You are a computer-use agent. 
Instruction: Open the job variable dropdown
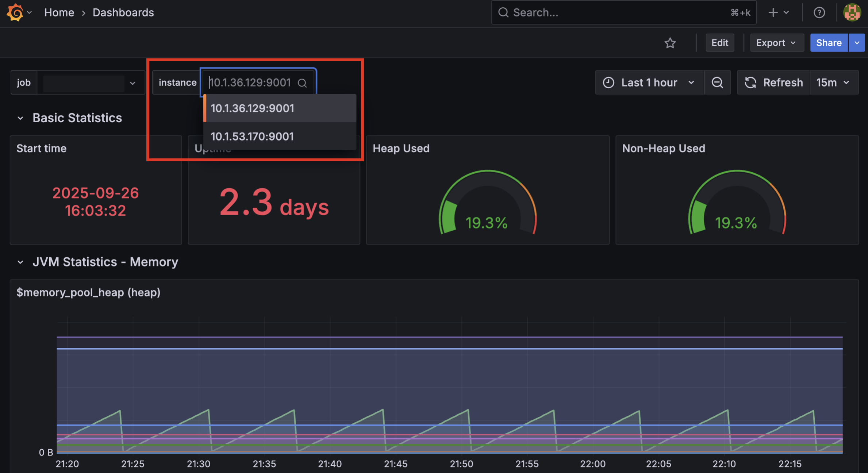click(91, 83)
